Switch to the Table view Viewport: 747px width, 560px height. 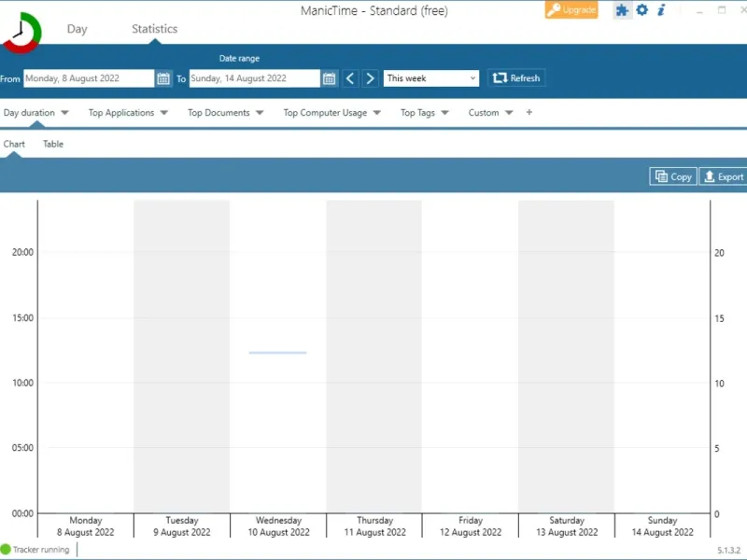pyautogui.click(x=53, y=144)
